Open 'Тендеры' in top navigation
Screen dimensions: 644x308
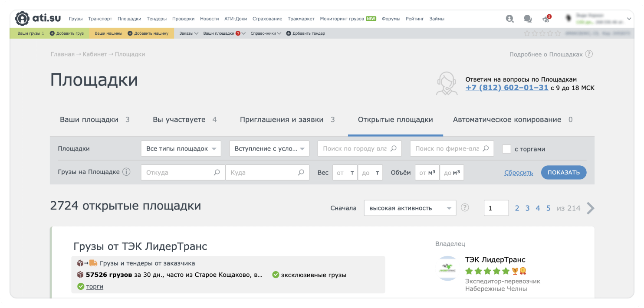157,19
